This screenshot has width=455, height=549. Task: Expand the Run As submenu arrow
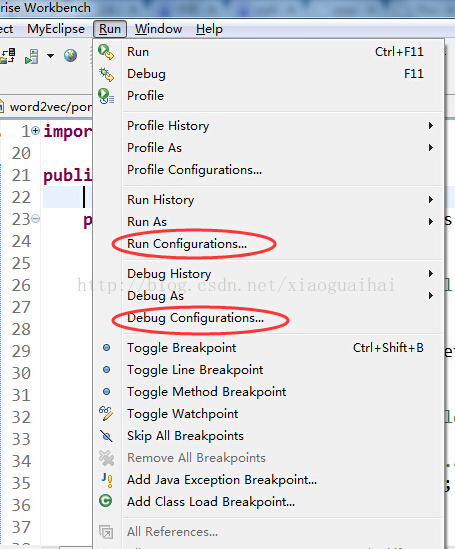(x=431, y=221)
